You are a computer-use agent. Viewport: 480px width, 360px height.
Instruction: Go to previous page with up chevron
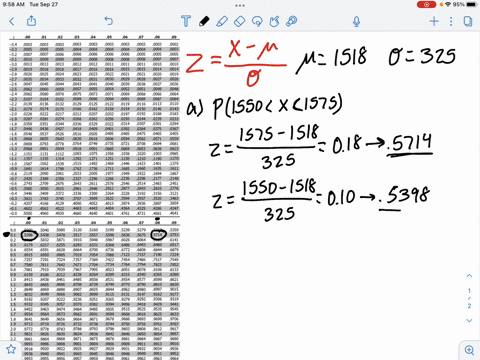tap(469, 276)
